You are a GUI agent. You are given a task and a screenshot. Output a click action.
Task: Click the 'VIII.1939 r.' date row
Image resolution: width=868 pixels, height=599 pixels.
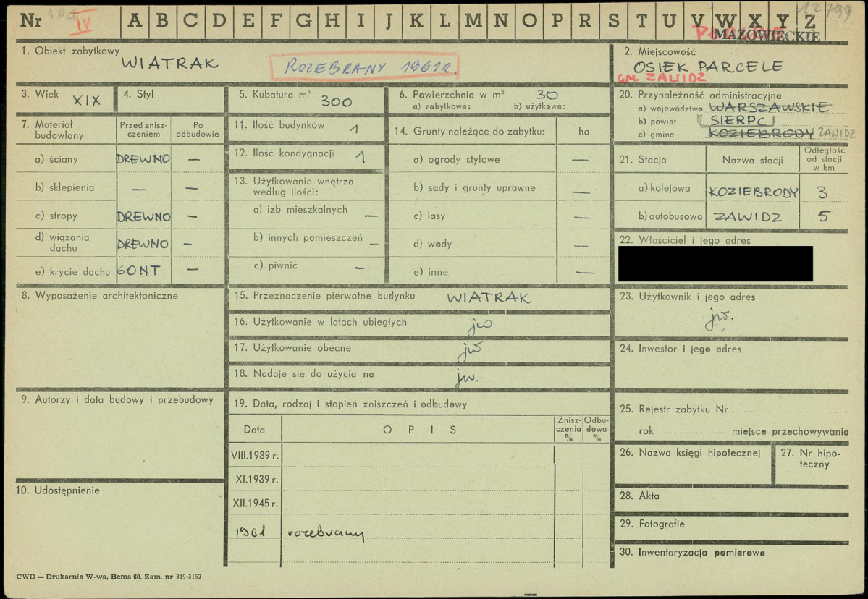(x=255, y=456)
